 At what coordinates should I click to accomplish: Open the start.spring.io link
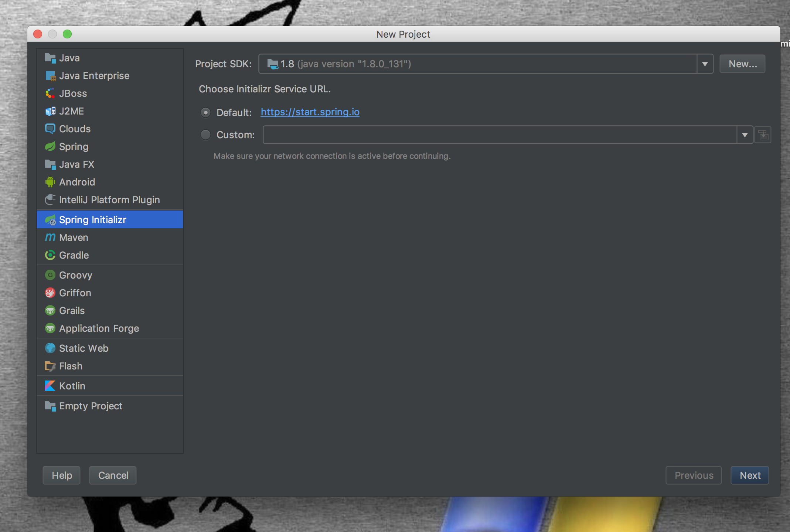tap(310, 112)
